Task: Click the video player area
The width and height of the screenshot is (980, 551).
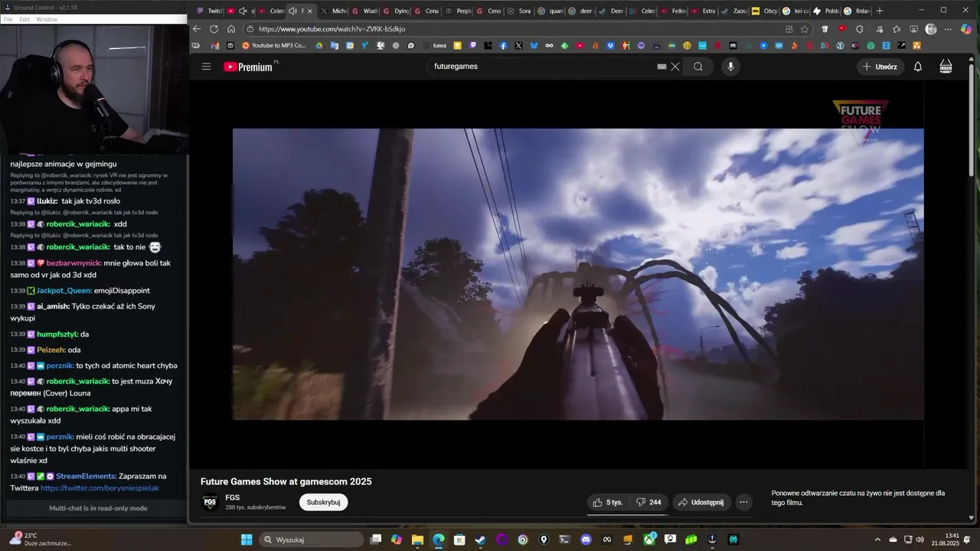Action: click(x=578, y=274)
